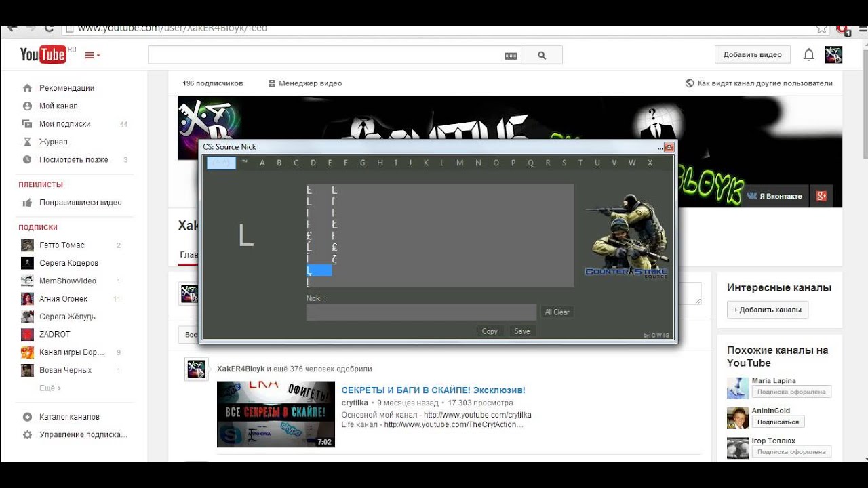The image size is (868, 488).
Task: Open the on-screen keyboard icon in search box
Action: (x=511, y=56)
